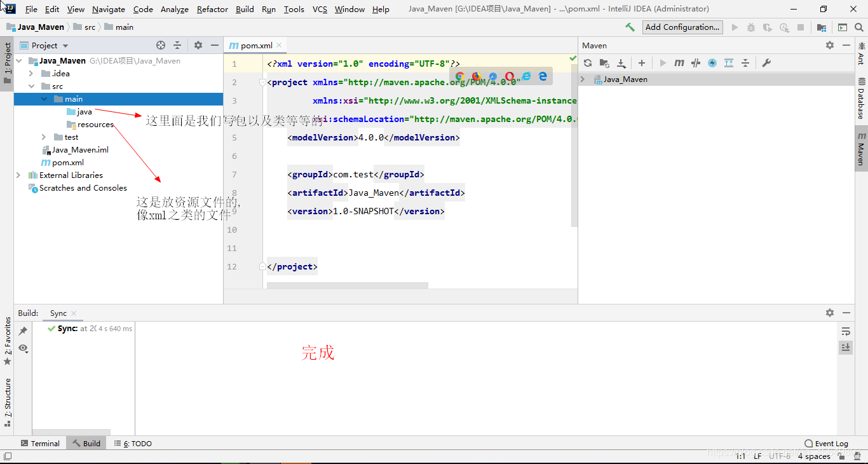The height and width of the screenshot is (464, 868).
Task: Open Run Anything from the main toolbar
Action: click(842, 27)
